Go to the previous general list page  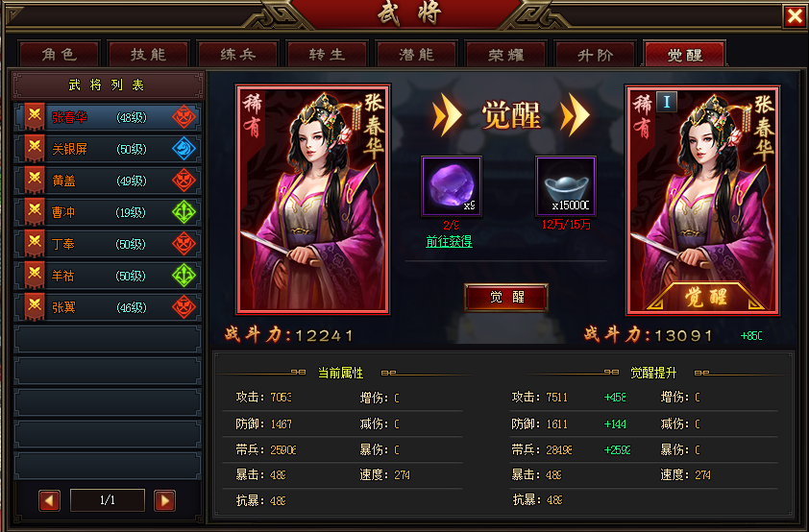click(x=50, y=500)
